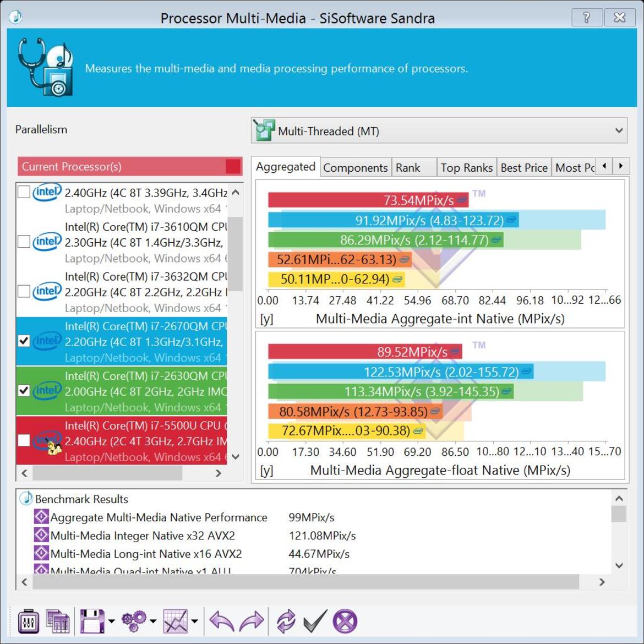644x644 pixels.
Task: Click the Benchmark Results horizontal scrollbar thumb
Action: [x=306, y=582]
